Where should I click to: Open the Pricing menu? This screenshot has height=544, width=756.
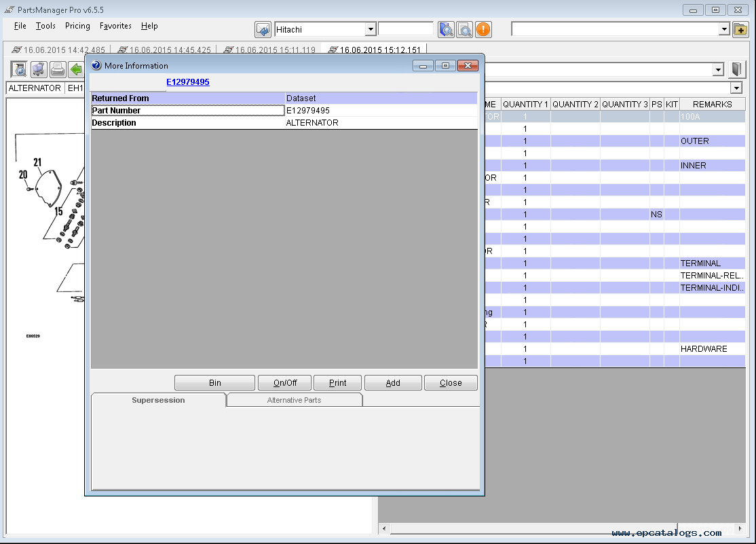77,26
